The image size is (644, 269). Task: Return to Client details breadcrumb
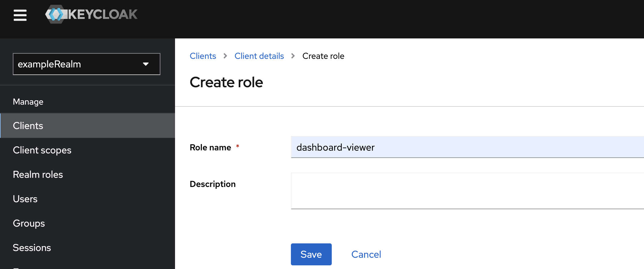(259, 56)
